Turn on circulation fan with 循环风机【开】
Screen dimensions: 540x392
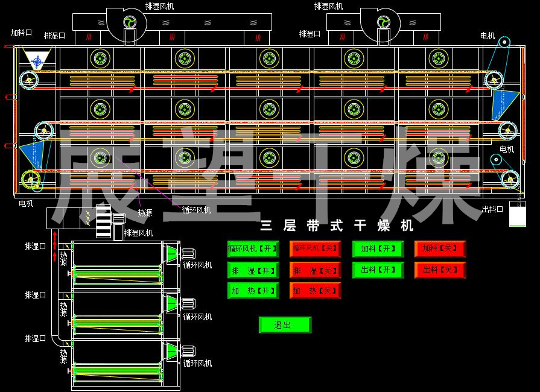click(253, 248)
